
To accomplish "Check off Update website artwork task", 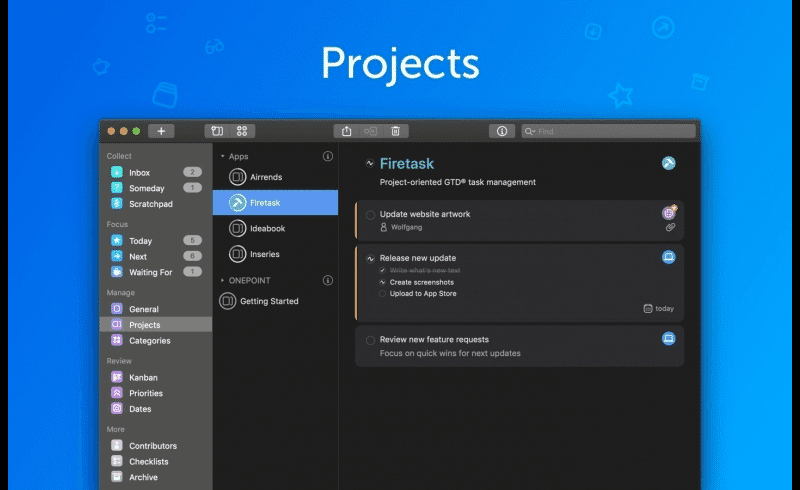I will pos(370,215).
